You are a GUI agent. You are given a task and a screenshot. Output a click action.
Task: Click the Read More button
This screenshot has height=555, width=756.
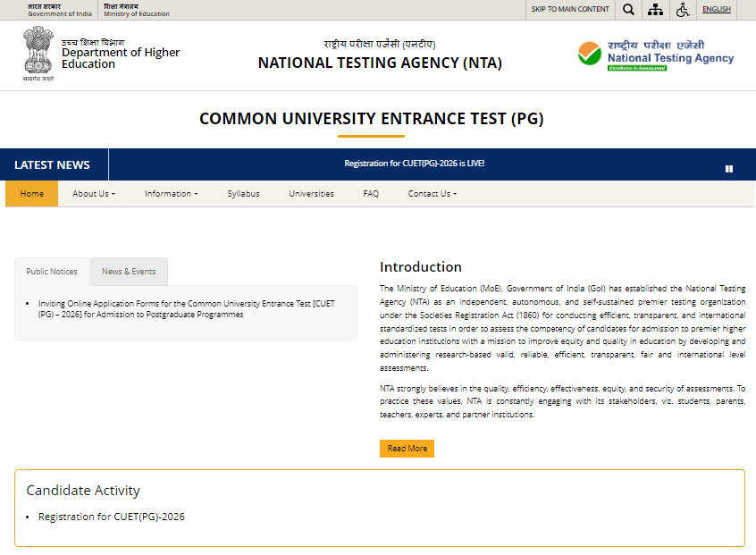coord(407,448)
